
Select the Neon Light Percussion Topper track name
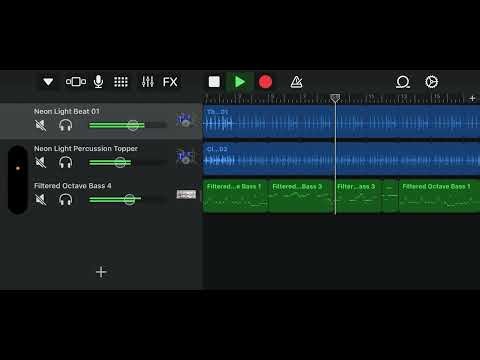click(x=86, y=148)
